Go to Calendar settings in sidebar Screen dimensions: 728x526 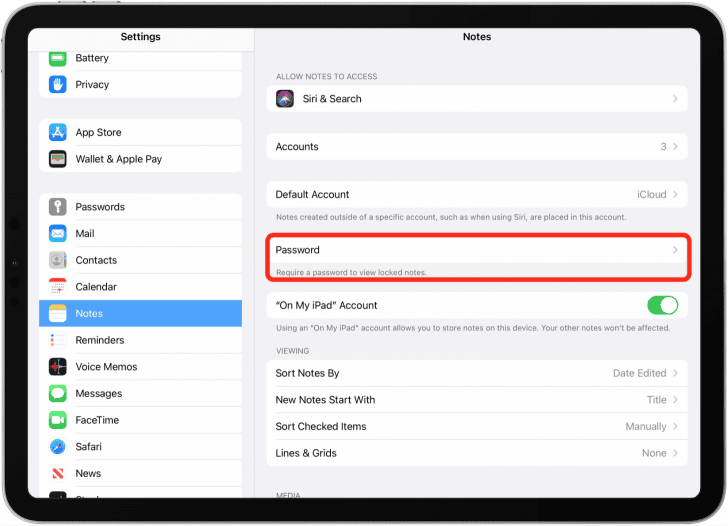point(140,287)
